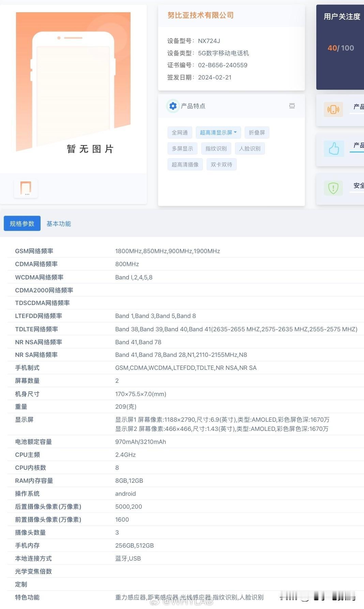Click the issue date 2024-02-21
364x609 pixels.
[215, 77]
